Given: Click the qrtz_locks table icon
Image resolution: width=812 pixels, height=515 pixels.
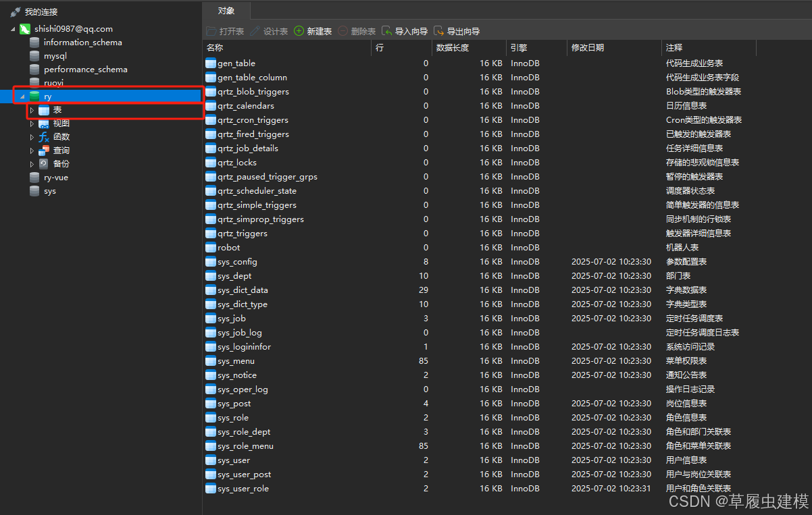Looking at the screenshot, I should (x=211, y=163).
